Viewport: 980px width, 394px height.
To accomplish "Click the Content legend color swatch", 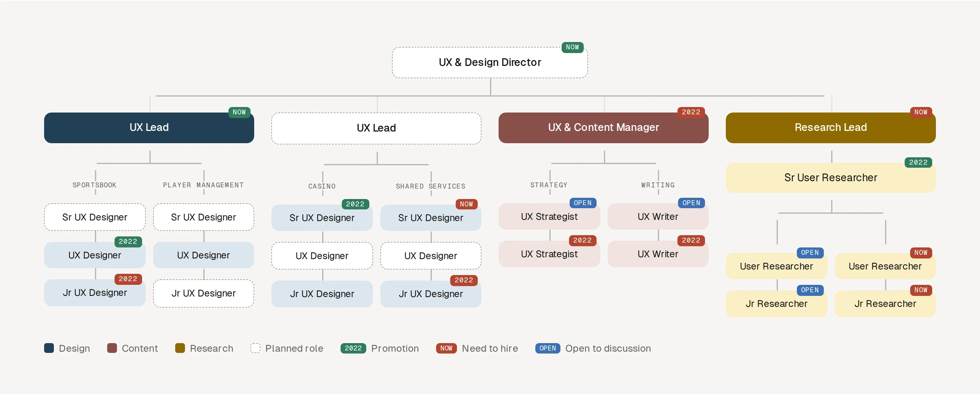I will pyautogui.click(x=112, y=348).
